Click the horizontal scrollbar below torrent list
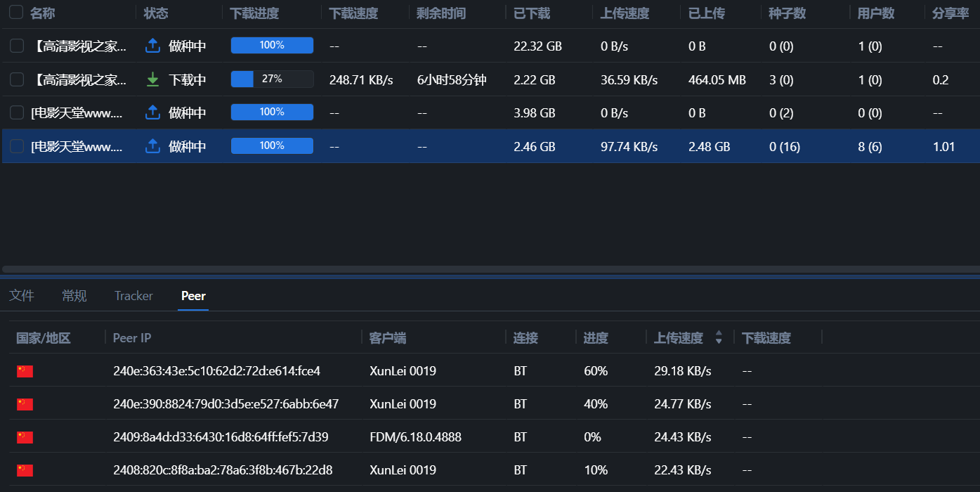 point(490,268)
